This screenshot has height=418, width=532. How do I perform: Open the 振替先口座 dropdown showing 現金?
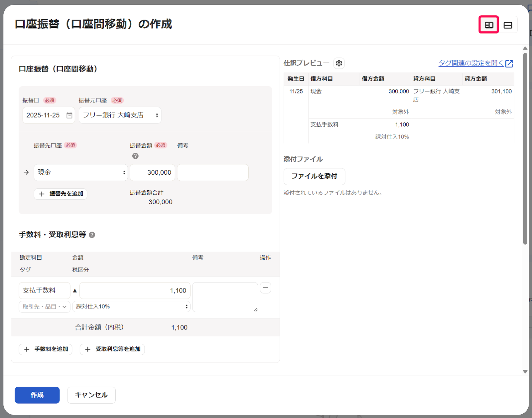[81, 172]
